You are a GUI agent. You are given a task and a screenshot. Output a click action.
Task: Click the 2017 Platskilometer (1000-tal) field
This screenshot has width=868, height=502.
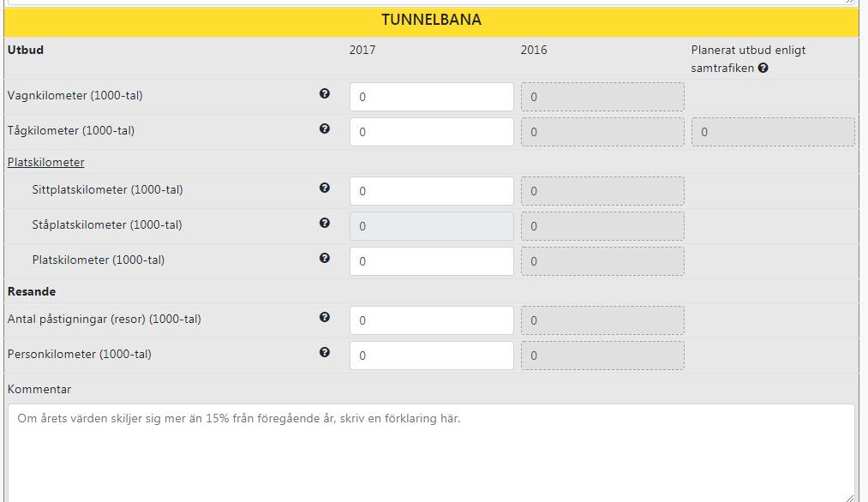[x=432, y=261]
